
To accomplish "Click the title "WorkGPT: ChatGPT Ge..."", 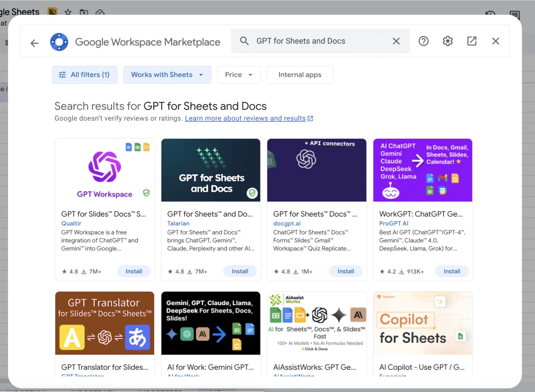I will 421,214.
